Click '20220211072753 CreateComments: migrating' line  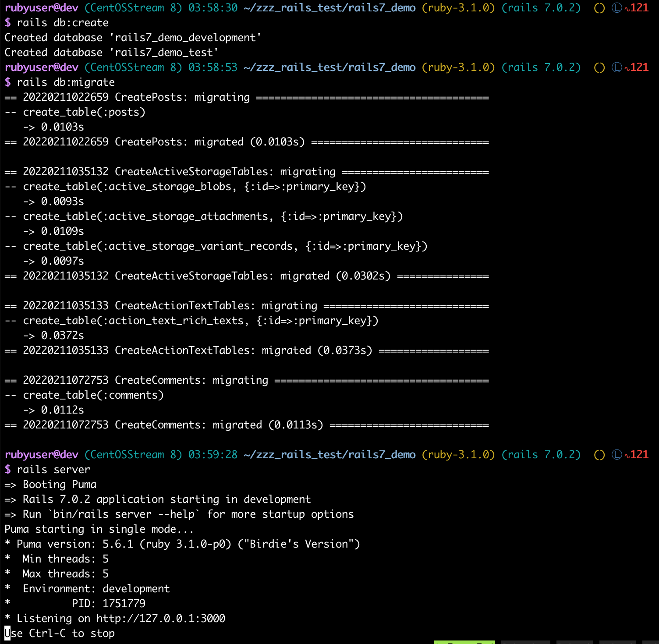(x=247, y=380)
